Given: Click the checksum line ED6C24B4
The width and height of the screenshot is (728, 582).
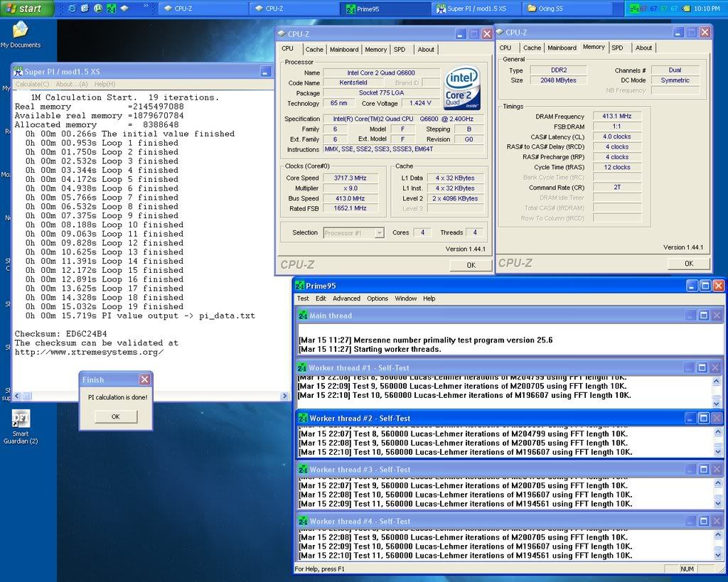Looking at the screenshot, I should (61, 334).
